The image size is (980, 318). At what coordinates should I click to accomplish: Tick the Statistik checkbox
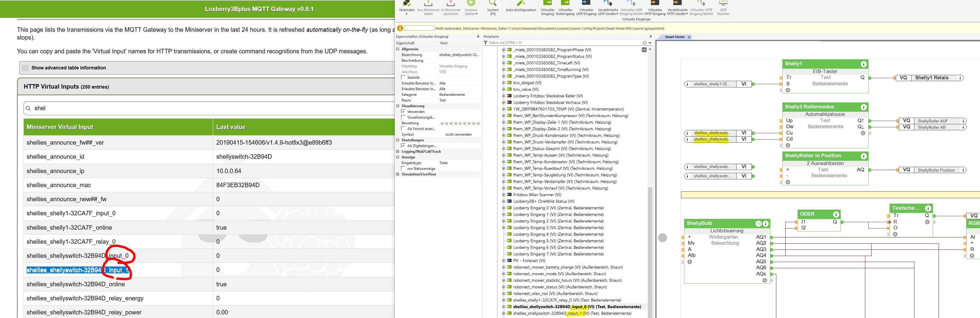(404, 78)
